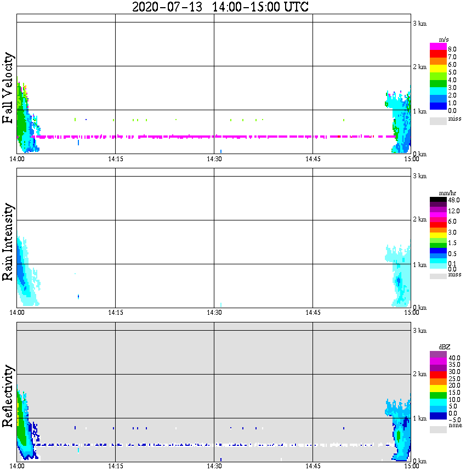This screenshot has height=476, width=466.
Task: Pick the red swatch in the dBZ legend
Action: (438, 375)
